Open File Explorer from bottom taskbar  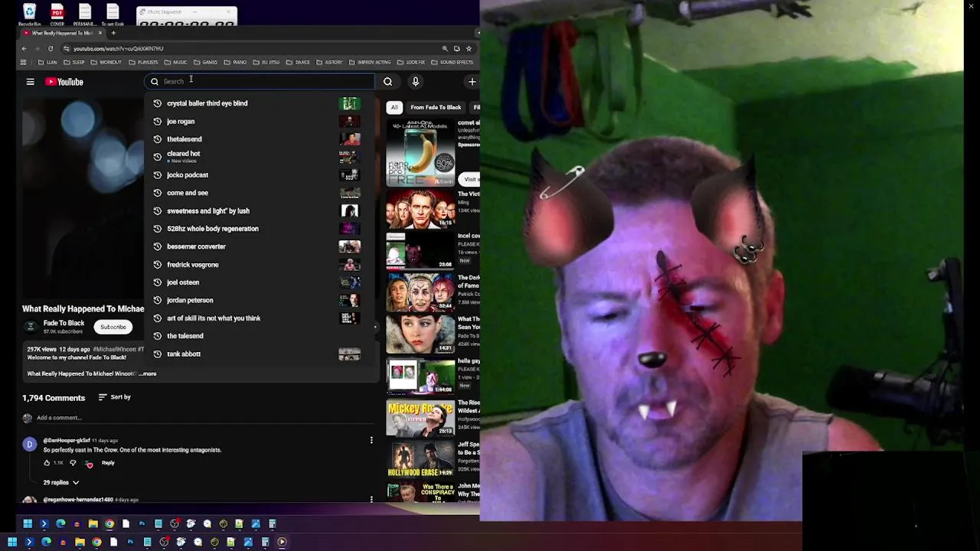pos(80,542)
